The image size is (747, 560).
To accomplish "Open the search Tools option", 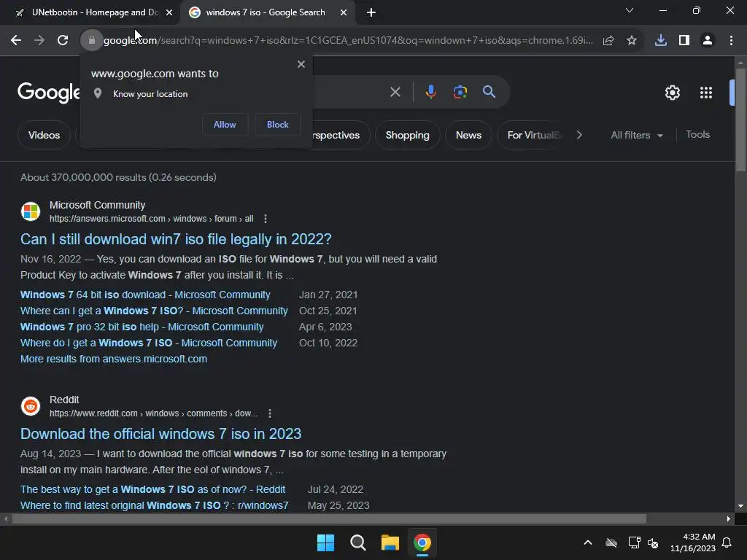I will click(697, 135).
